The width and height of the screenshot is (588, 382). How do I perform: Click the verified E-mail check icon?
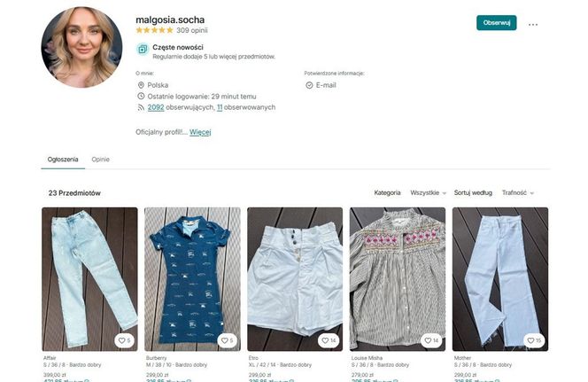pyautogui.click(x=309, y=85)
